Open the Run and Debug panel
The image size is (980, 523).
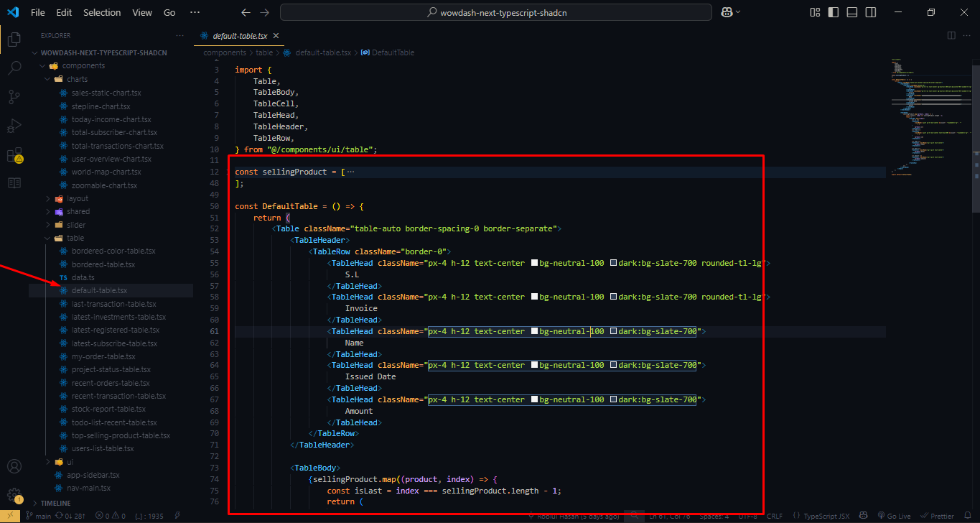(14, 125)
